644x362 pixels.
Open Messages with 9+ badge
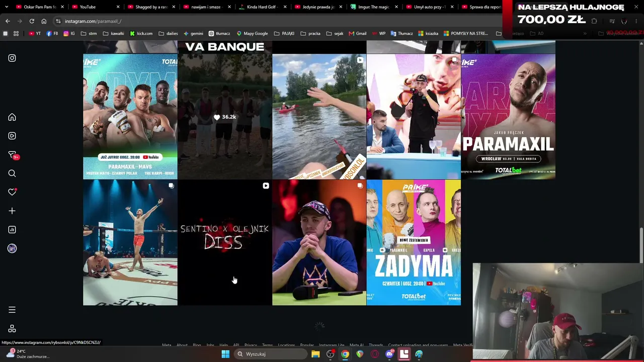pyautogui.click(x=13, y=155)
